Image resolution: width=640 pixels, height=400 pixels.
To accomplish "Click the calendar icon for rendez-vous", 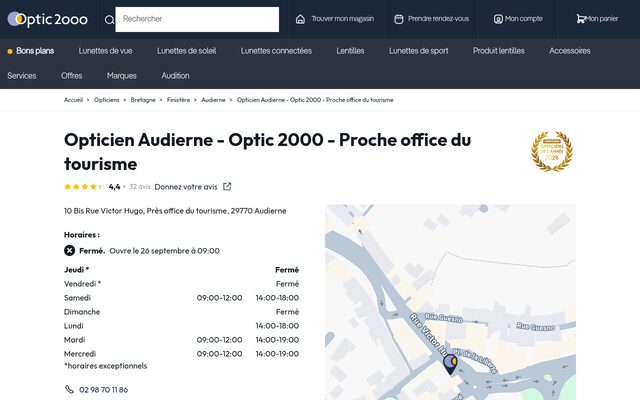I will pyautogui.click(x=399, y=19).
